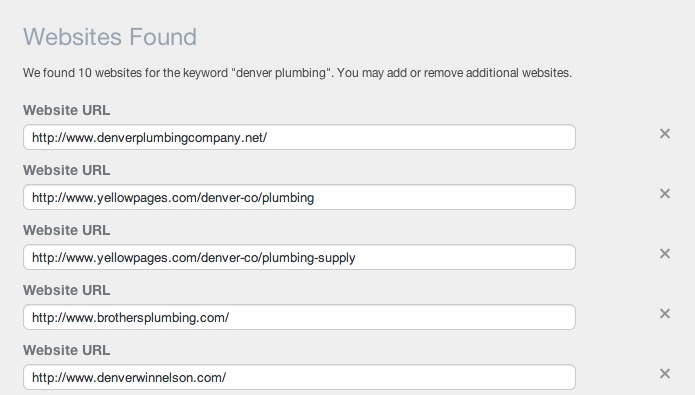Click "You may add or remove additional websites"

coord(454,73)
